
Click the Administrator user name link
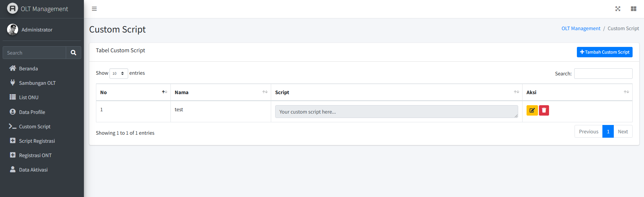click(x=37, y=30)
